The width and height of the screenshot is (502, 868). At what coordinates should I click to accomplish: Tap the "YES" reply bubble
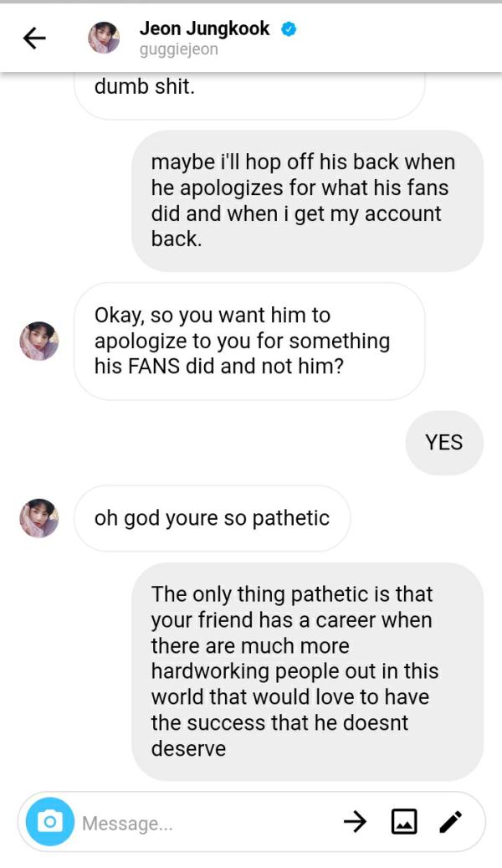pyautogui.click(x=443, y=443)
